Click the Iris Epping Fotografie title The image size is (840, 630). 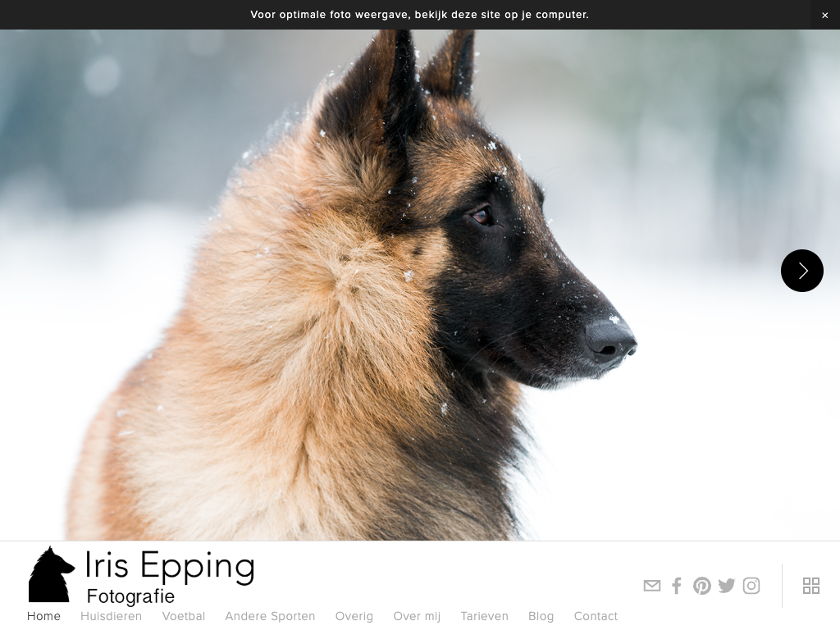point(170,576)
